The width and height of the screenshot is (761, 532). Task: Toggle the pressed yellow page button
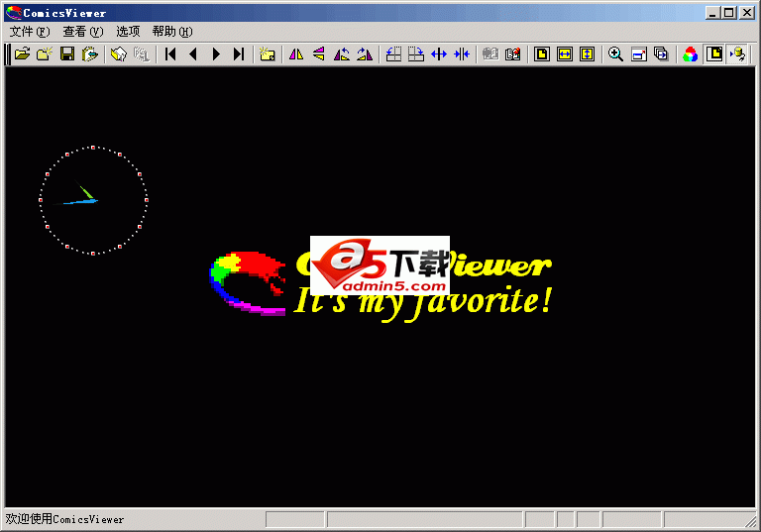[x=714, y=53]
